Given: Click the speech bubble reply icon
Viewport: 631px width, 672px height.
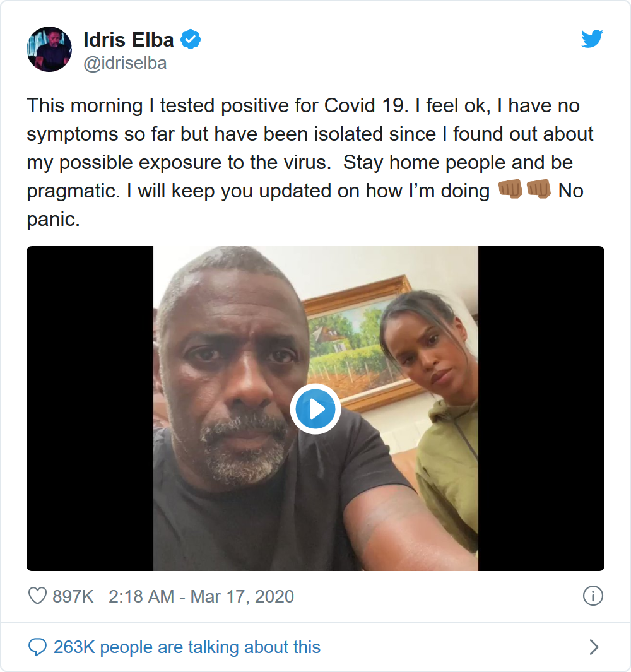Looking at the screenshot, I should [38, 647].
